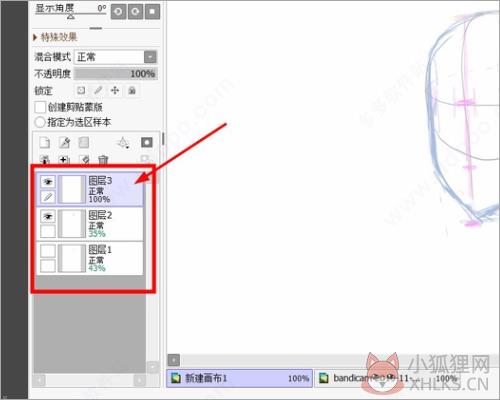Click the 35% opacity of 图层2
This screenshot has height=400, width=500.
point(97,234)
